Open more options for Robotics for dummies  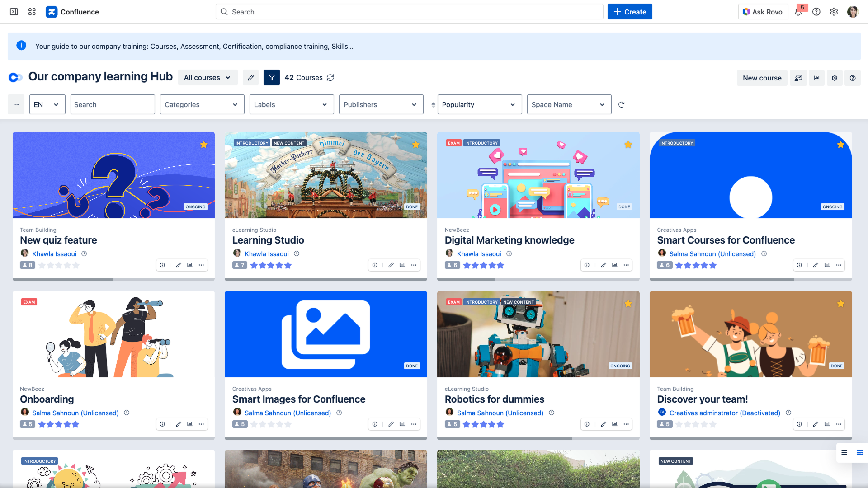point(626,424)
